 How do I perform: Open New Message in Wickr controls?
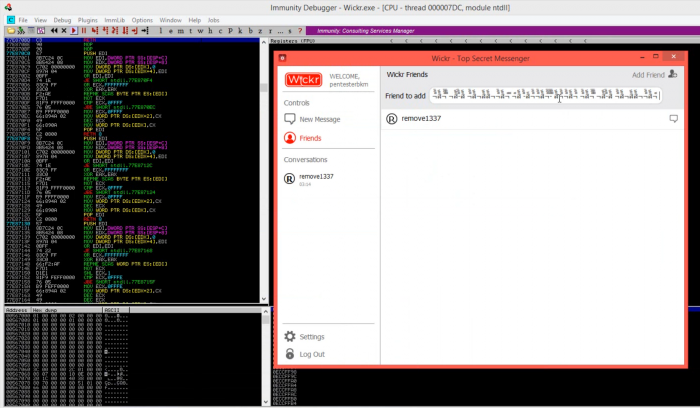320,119
